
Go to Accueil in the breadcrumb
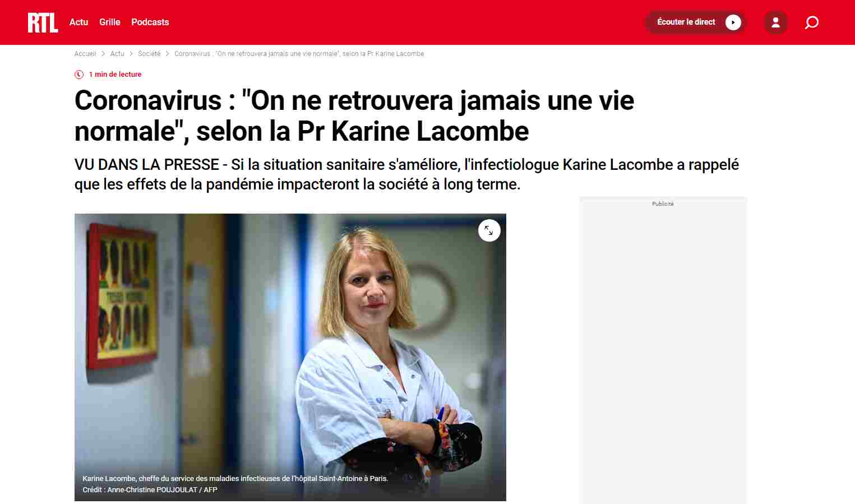85,54
